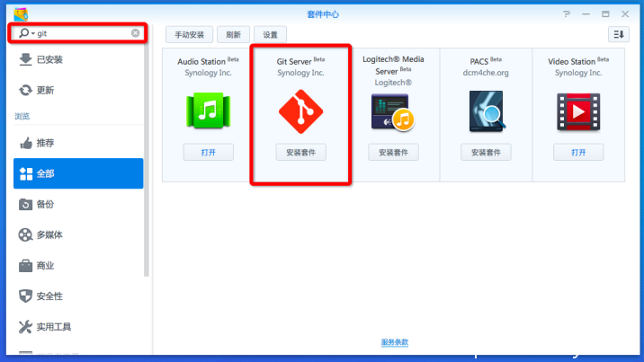The width and height of the screenshot is (644, 362).
Task: Select the 实用工具 utilities category
Action: coord(78,327)
